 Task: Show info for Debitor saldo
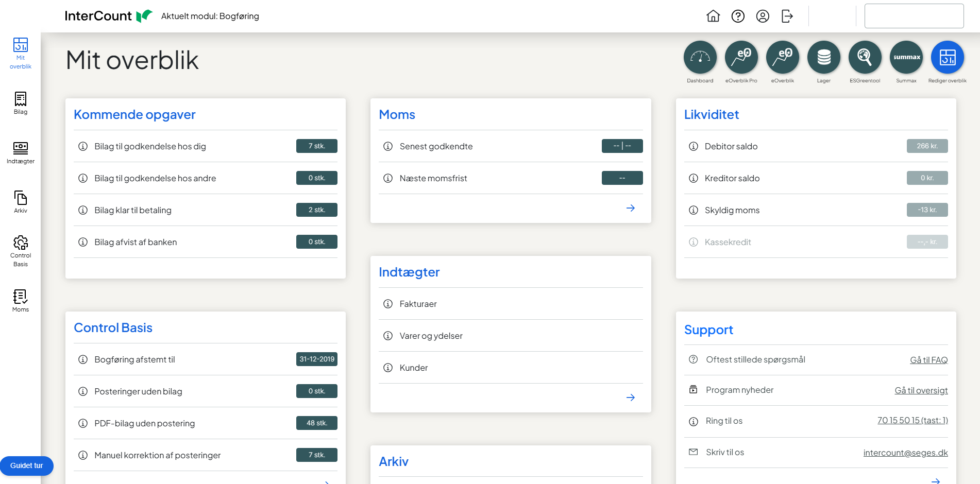point(694,146)
